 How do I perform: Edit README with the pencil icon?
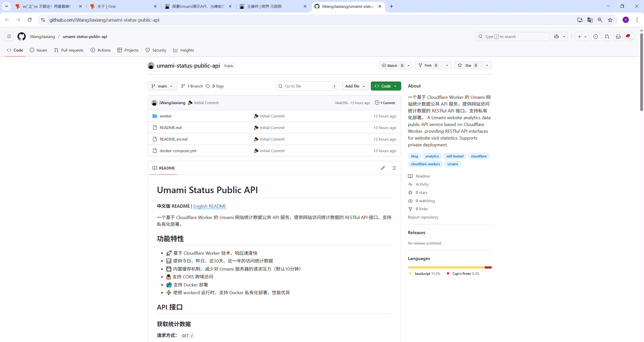[383, 168]
